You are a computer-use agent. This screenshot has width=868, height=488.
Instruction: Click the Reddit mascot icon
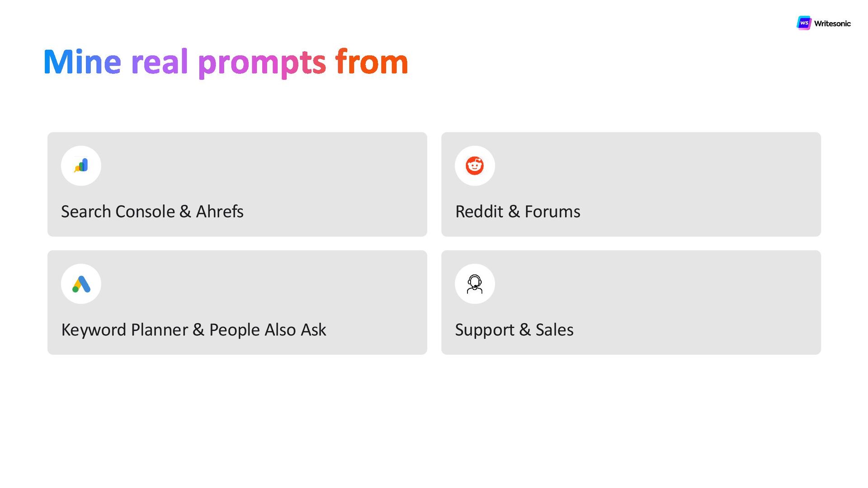tap(475, 165)
